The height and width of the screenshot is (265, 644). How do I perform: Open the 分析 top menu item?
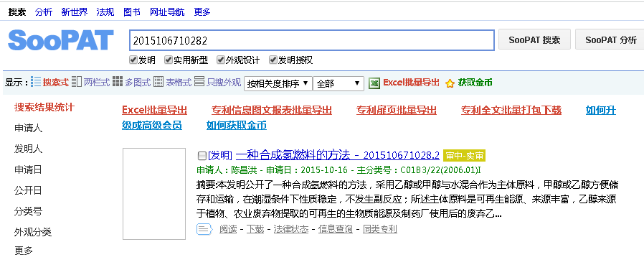click(x=44, y=12)
